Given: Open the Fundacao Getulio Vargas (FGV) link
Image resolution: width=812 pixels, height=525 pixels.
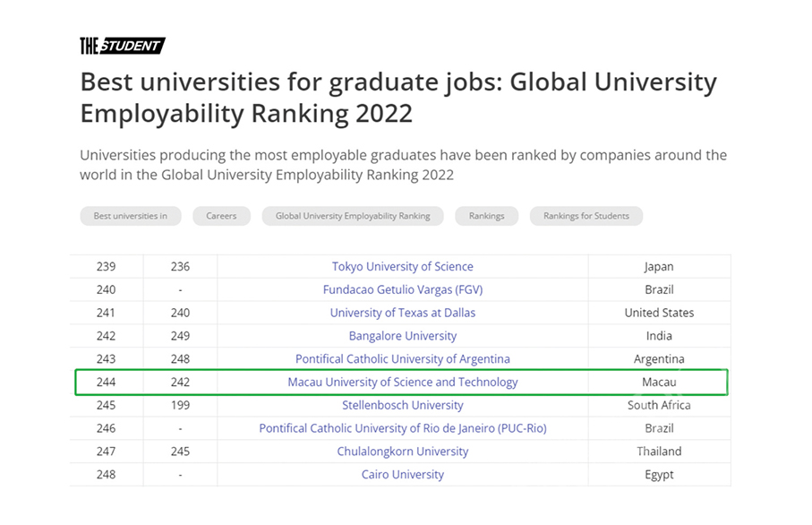Looking at the screenshot, I should 402,289.
